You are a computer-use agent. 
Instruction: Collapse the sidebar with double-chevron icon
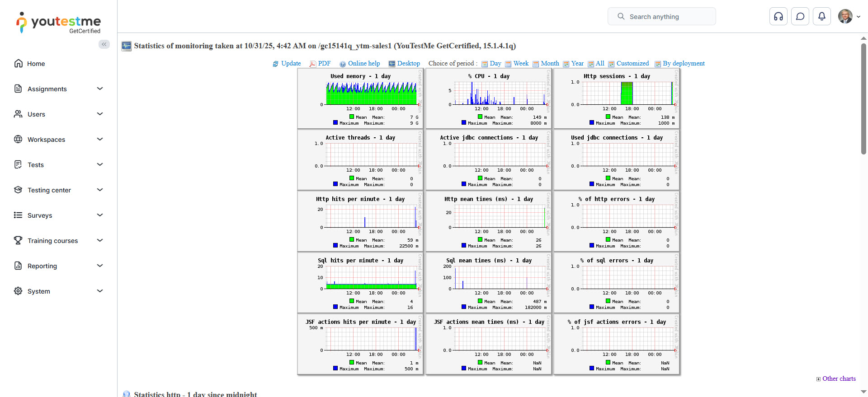click(x=104, y=44)
